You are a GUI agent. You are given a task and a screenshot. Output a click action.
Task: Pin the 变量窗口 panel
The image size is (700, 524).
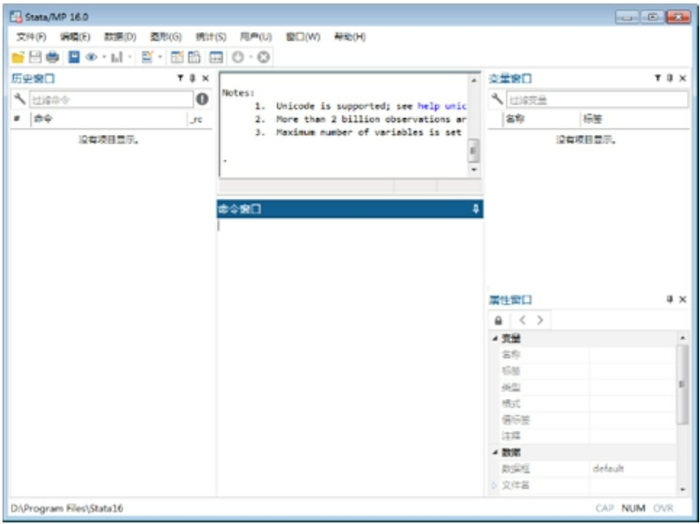click(x=670, y=78)
